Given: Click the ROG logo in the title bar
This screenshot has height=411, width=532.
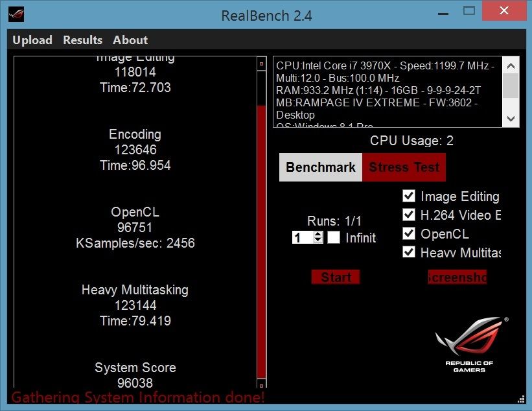Looking at the screenshot, I should point(16,14).
